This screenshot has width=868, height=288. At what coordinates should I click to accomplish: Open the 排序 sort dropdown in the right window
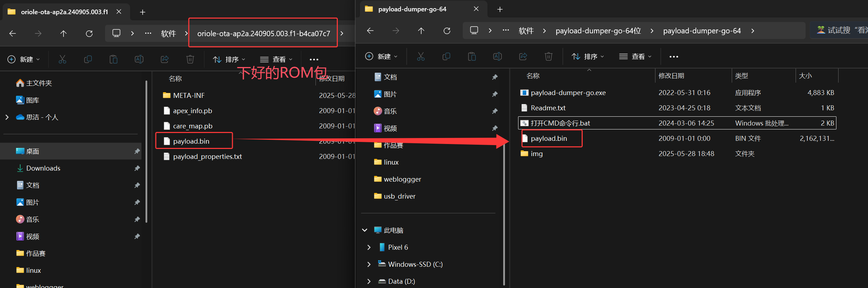tap(587, 56)
